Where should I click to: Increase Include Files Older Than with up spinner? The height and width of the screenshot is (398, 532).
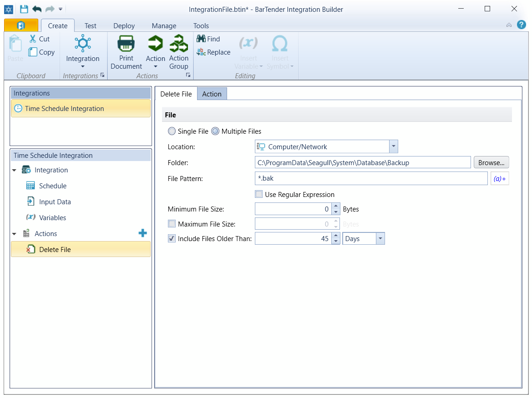coord(336,236)
